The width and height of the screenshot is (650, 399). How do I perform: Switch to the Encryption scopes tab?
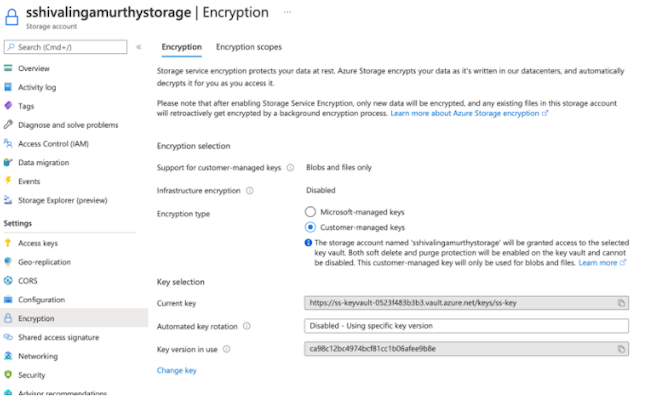[x=249, y=47]
